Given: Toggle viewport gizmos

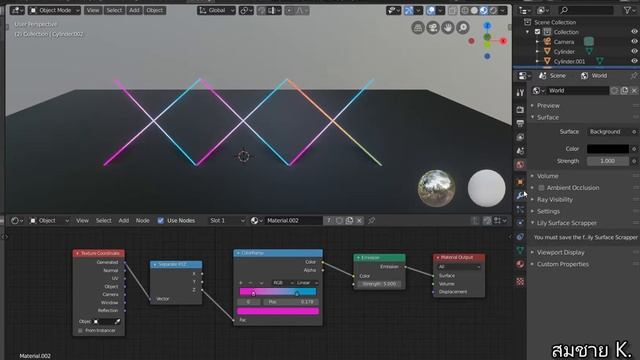Looking at the screenshot, I should pos(408,11).
